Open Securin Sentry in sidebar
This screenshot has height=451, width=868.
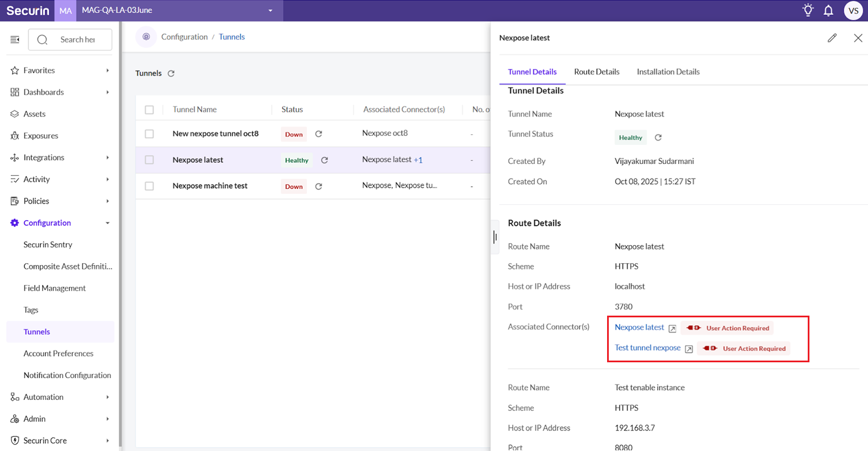click(x=48, y=245)
